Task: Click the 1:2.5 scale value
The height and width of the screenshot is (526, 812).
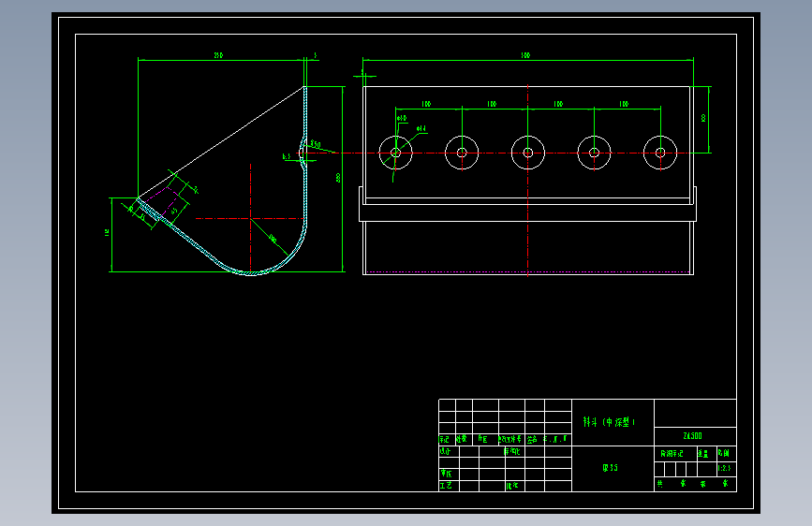Action: coord(724,468)
